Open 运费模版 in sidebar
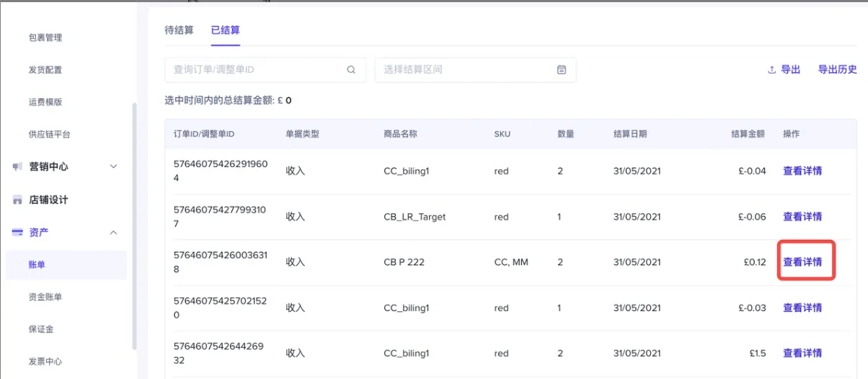The image size is (868, 379). click(45, 102)
